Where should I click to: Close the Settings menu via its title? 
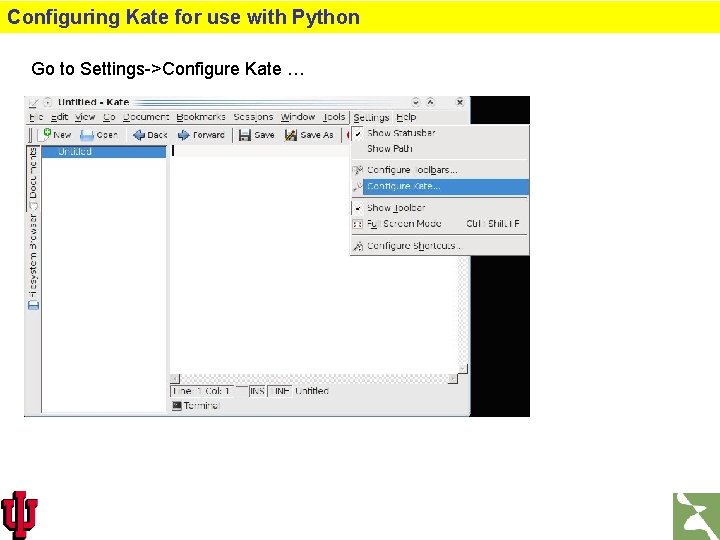[x=371, y=118]
